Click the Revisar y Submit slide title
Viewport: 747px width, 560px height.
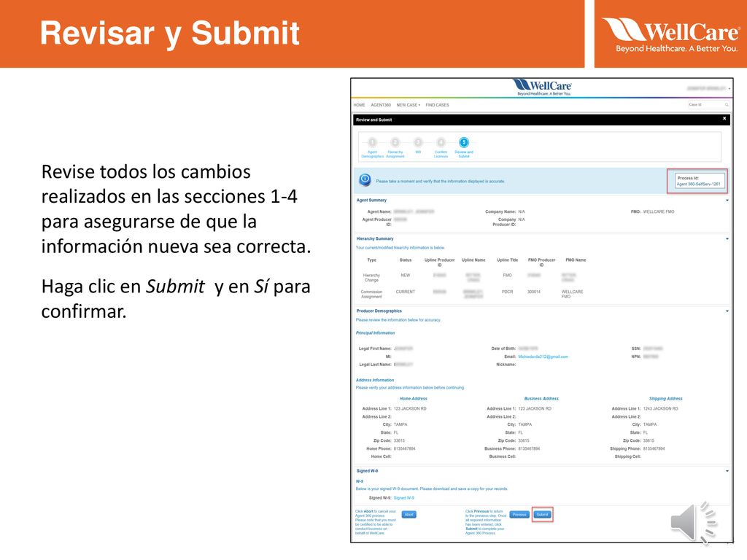(x=169, y=34)
